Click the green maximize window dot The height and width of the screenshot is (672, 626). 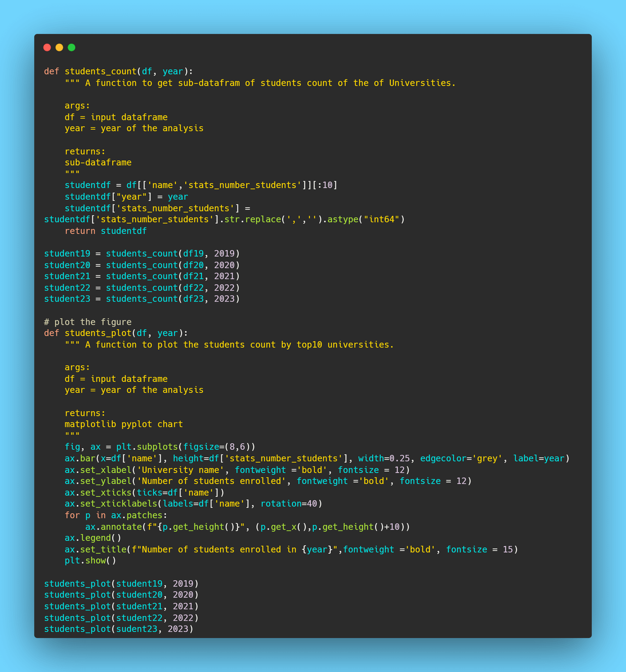[71, 47]
